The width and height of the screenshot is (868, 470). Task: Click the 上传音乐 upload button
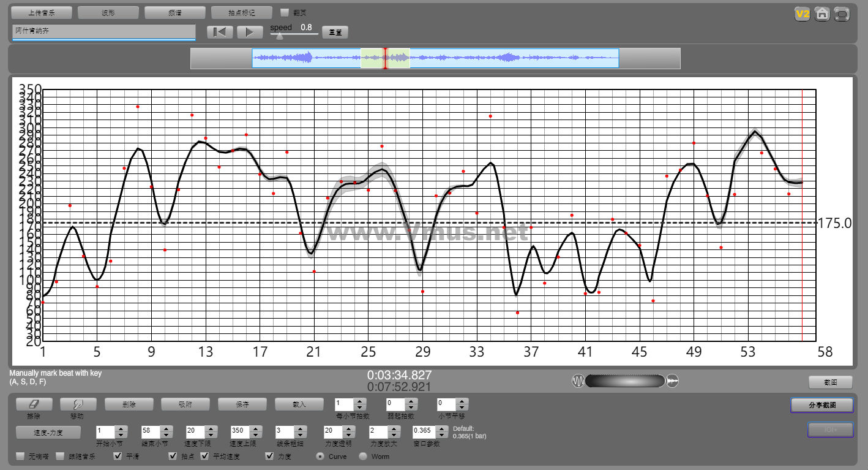coord(42,12)
